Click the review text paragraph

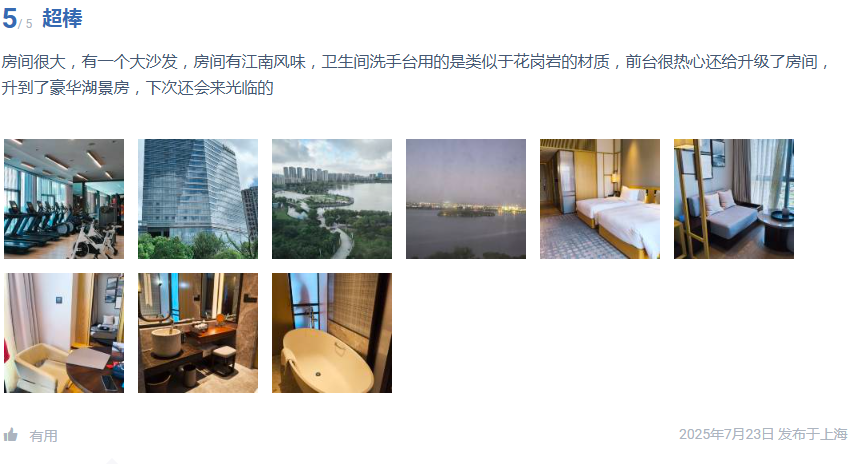click(x=416, y=75)
